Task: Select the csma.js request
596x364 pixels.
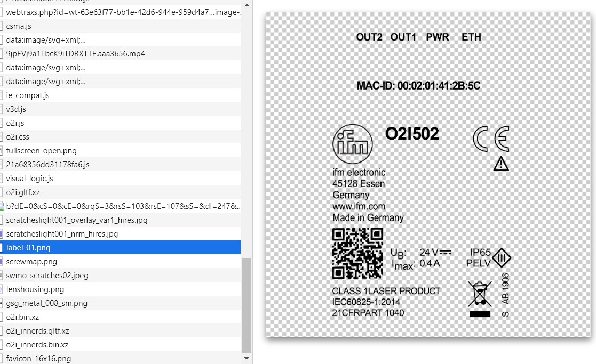Action: click(x=121, y=26)
